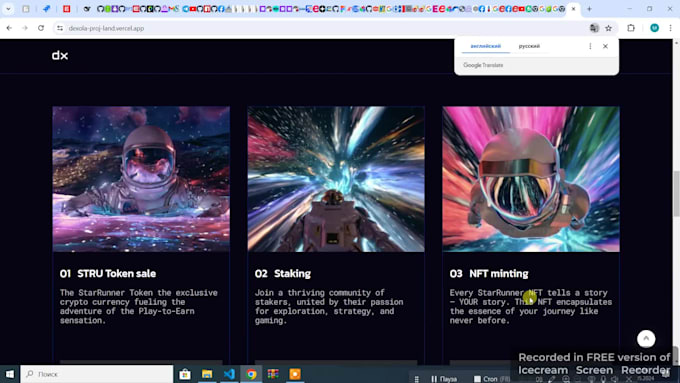Open Microsoft Store from taskbar

coord(185,374)
